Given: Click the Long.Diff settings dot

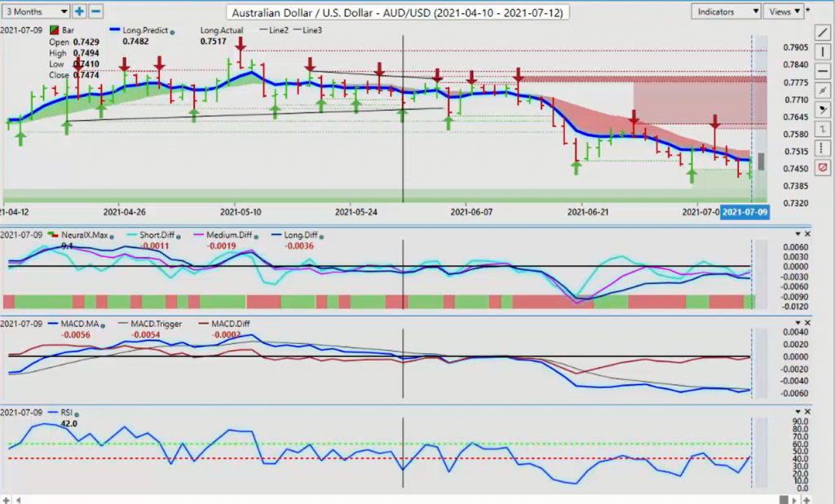Looking at the screenshot, I should [321, 237].
